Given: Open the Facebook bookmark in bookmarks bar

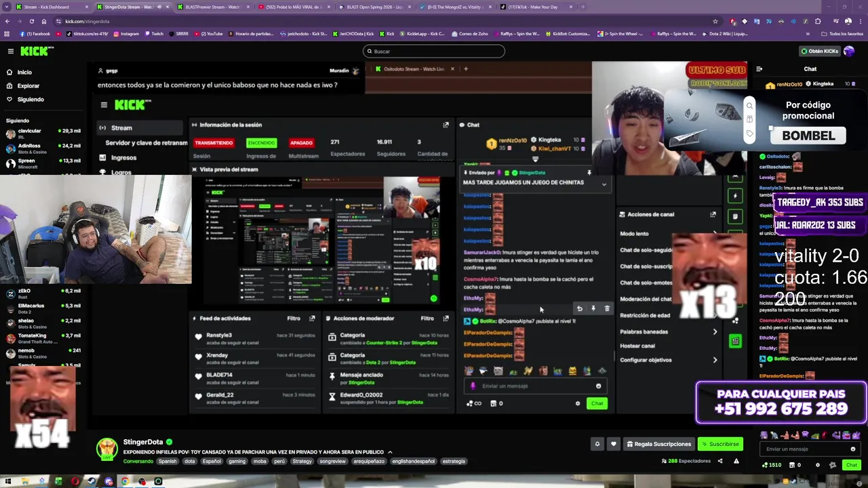Looking at the screenshot, I should (x=35, y=33).
